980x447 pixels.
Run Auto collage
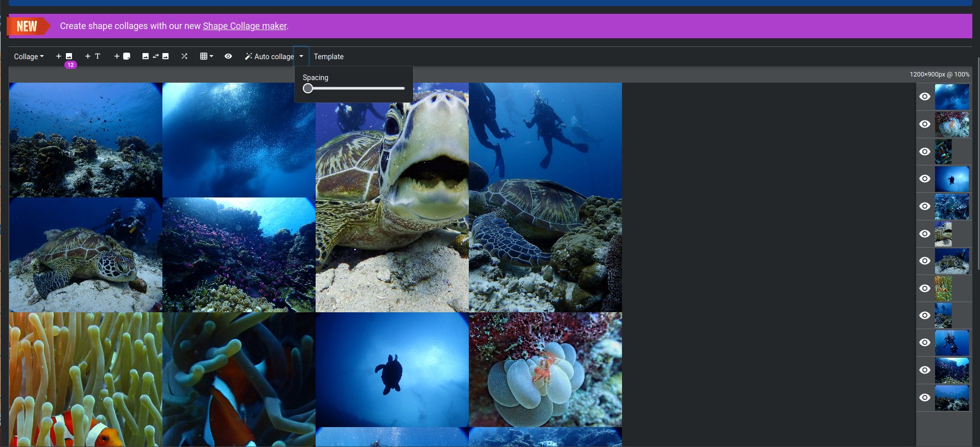[269, 57]
